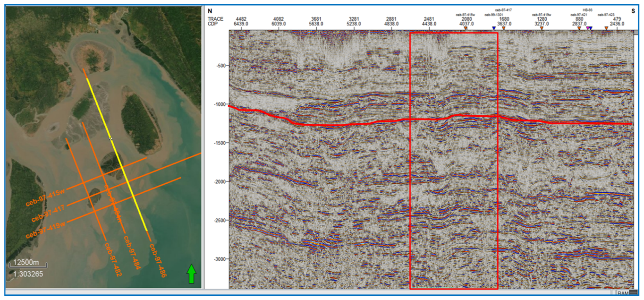Click the -2000 depth axis label
The height and width of the screenshot is (300, 644).
click(219, 182)
